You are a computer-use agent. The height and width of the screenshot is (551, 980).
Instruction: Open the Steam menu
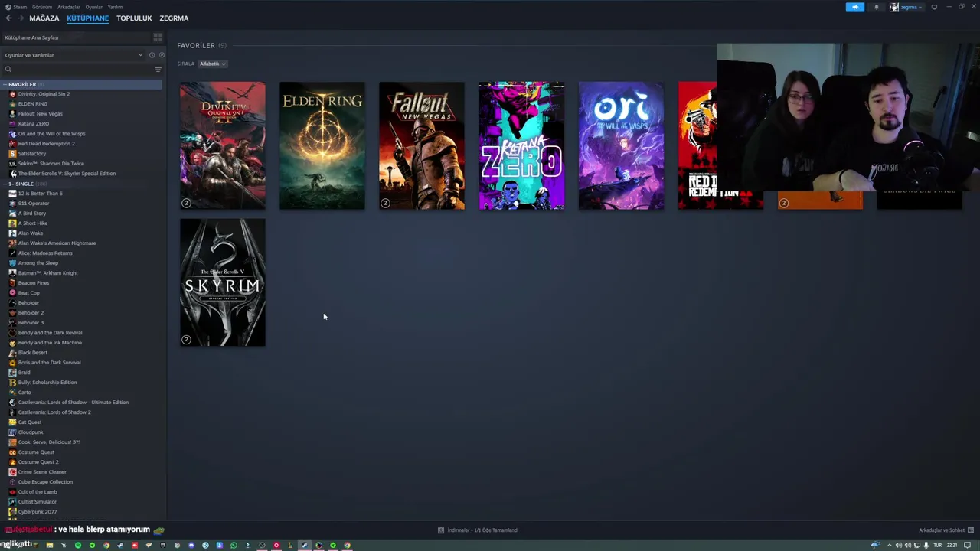point(16,7)
